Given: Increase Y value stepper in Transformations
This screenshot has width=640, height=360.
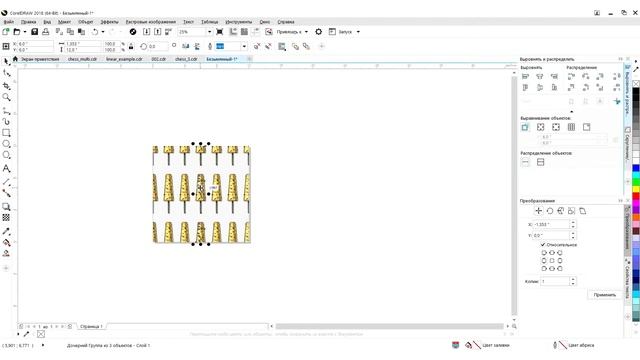Looking at the screenshot, I should [573, 233].
